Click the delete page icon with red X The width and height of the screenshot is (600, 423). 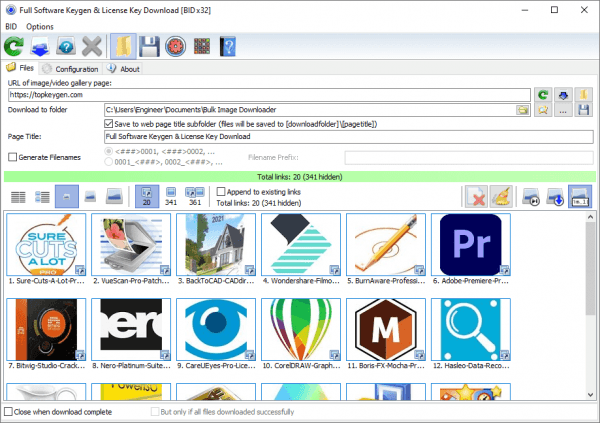476,197
